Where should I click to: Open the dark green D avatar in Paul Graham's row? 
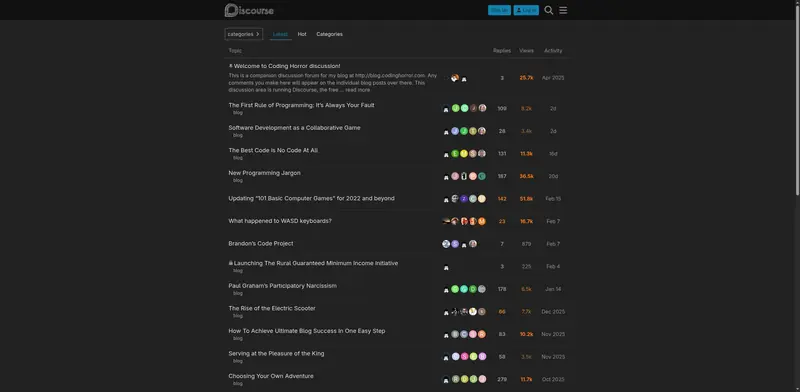pos(473,289)
